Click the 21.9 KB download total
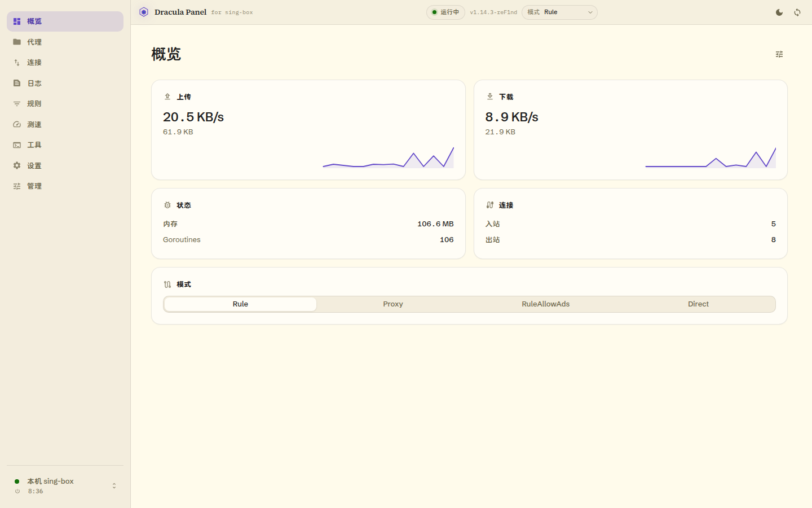The height and width of the screenshot is (508, 812). (x=500, y=132)
